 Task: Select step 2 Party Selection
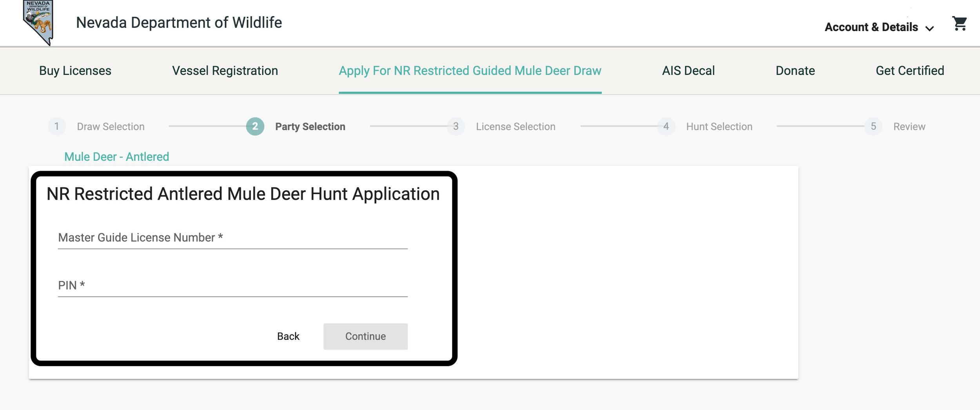[298, 126]
